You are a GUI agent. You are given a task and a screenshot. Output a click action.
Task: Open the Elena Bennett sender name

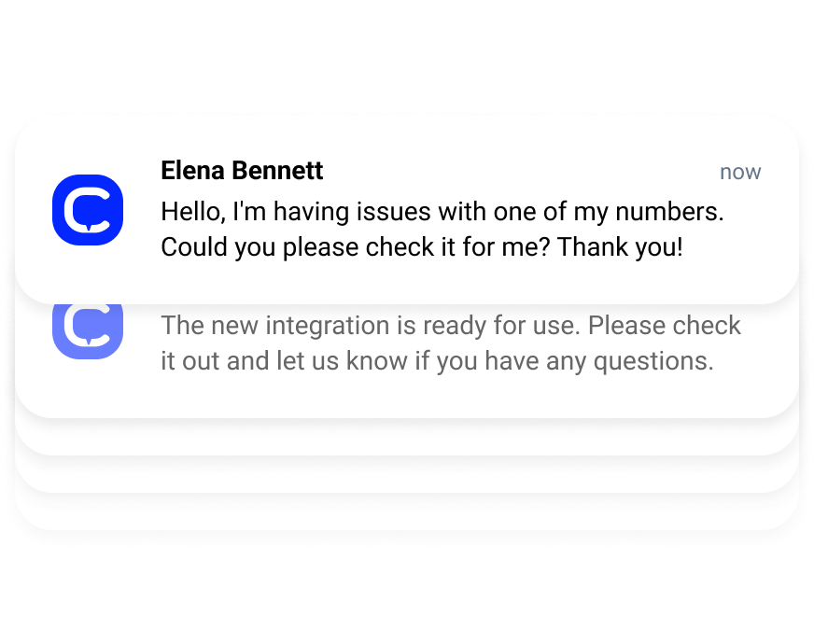[x=242, y=171]
